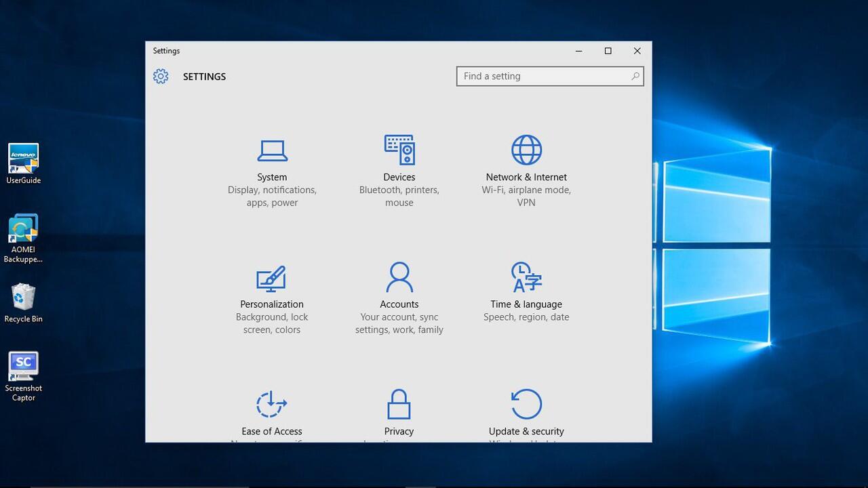This screenshot has width=868, height=488.
Task: Click the Update & security label
Action: coord(526,431)
